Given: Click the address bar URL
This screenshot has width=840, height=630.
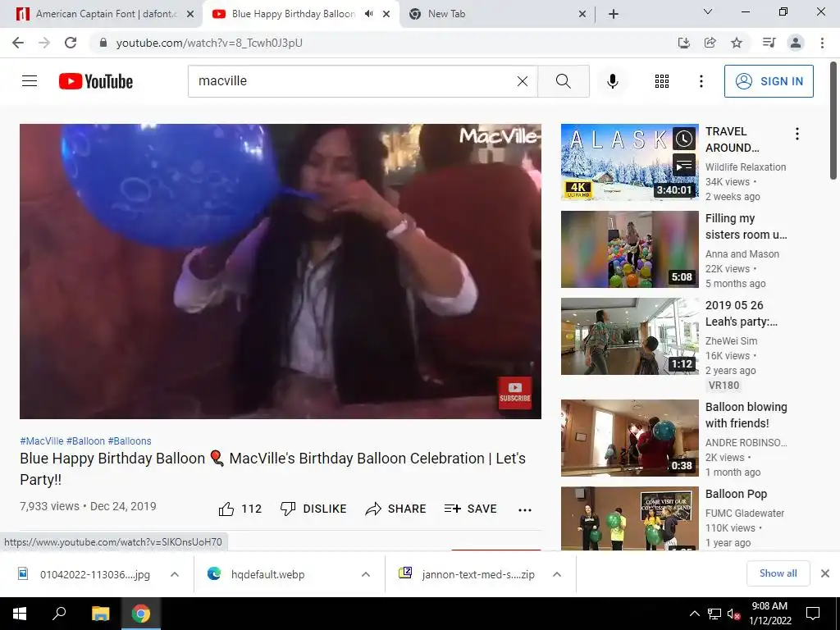Looking at the screenshot, I should coord(209,43).
